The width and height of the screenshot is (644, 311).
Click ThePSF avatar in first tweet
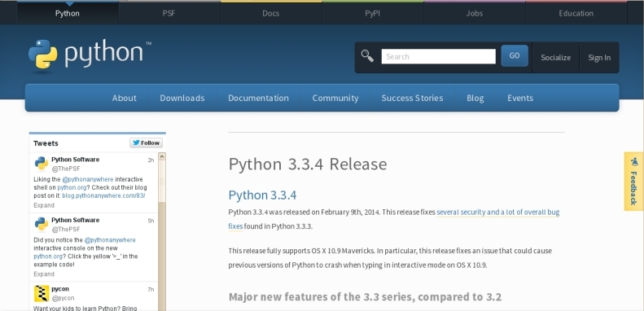point(42,164)
